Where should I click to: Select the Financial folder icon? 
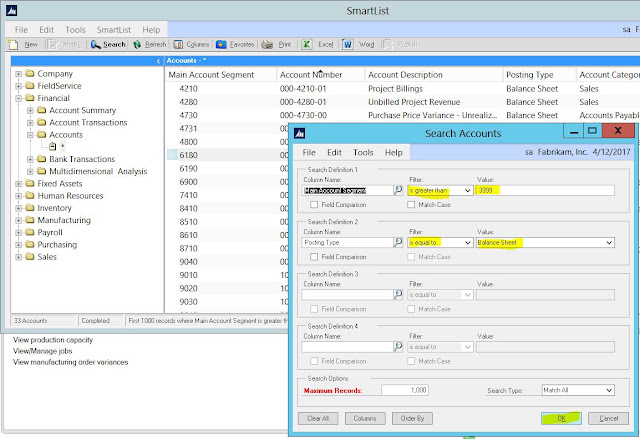tap(30, 98)
